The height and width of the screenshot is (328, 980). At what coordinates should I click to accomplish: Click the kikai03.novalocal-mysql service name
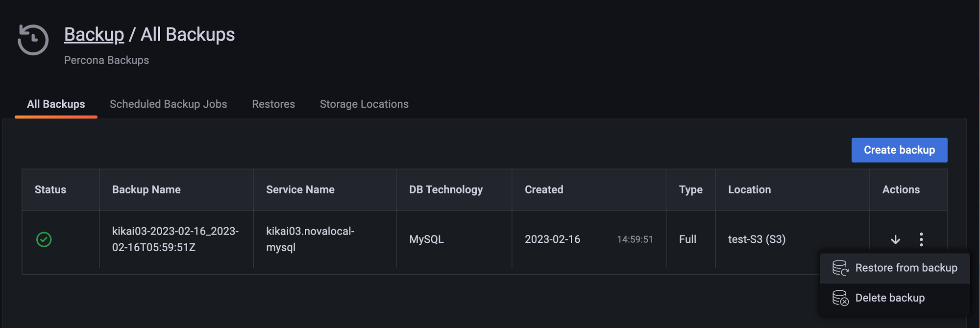(310, 239)
